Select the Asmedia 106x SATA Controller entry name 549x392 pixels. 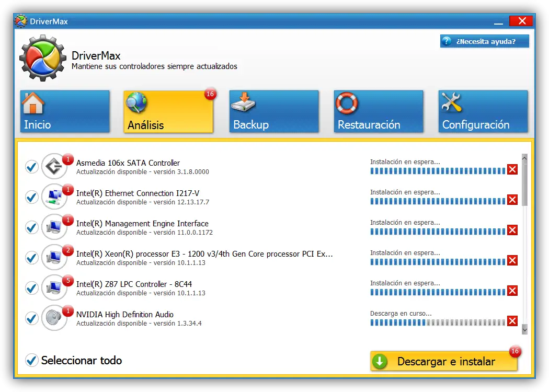[x=128, y=163]
